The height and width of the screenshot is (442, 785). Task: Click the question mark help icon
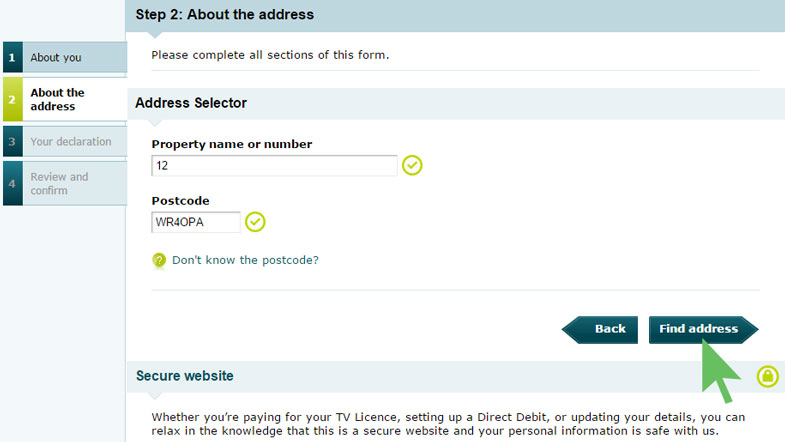(x=159, y=260)
